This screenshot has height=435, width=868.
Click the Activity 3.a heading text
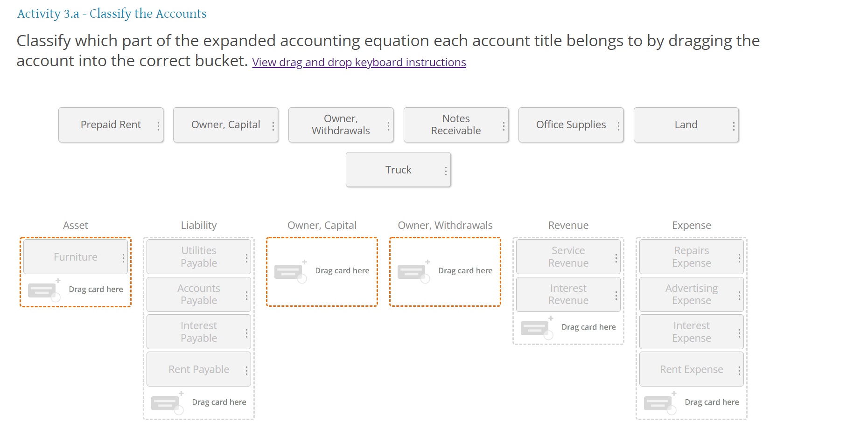(112, 14)
